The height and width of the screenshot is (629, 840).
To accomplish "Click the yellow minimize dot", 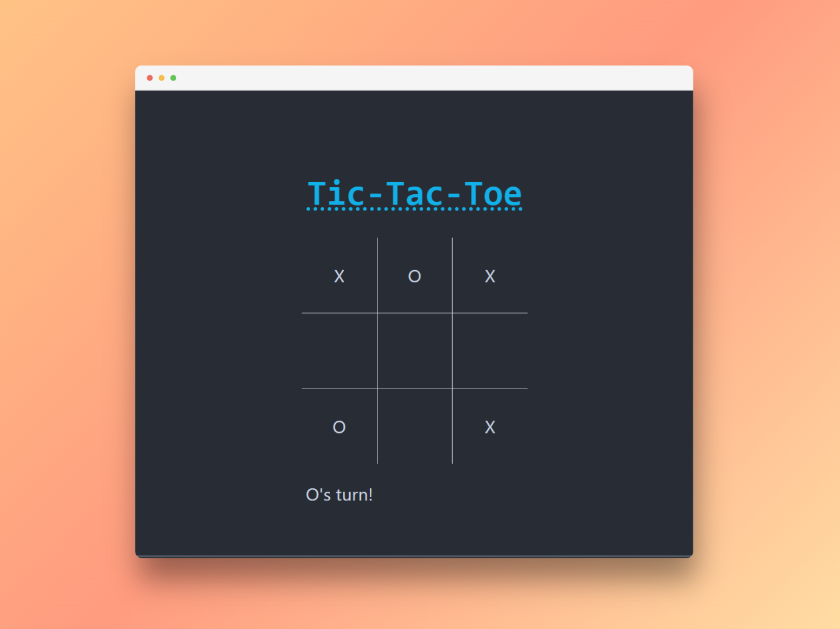I will (x=161, y=78).
